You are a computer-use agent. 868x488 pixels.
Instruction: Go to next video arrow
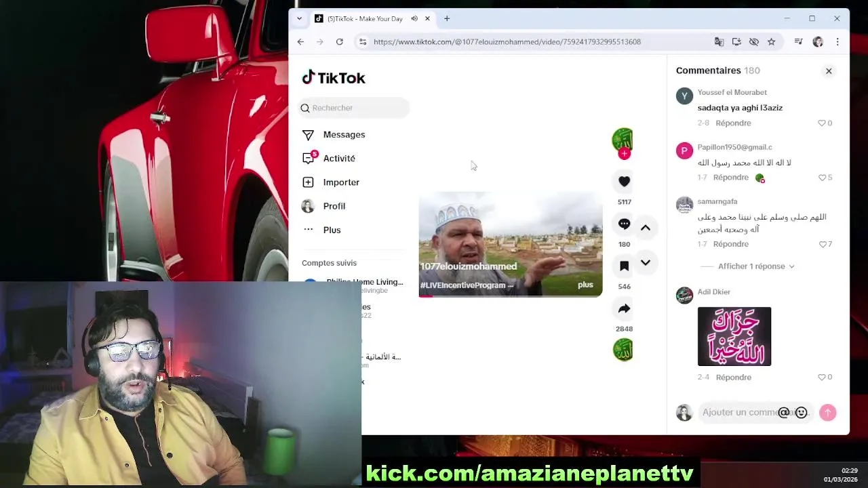[646, 263]
